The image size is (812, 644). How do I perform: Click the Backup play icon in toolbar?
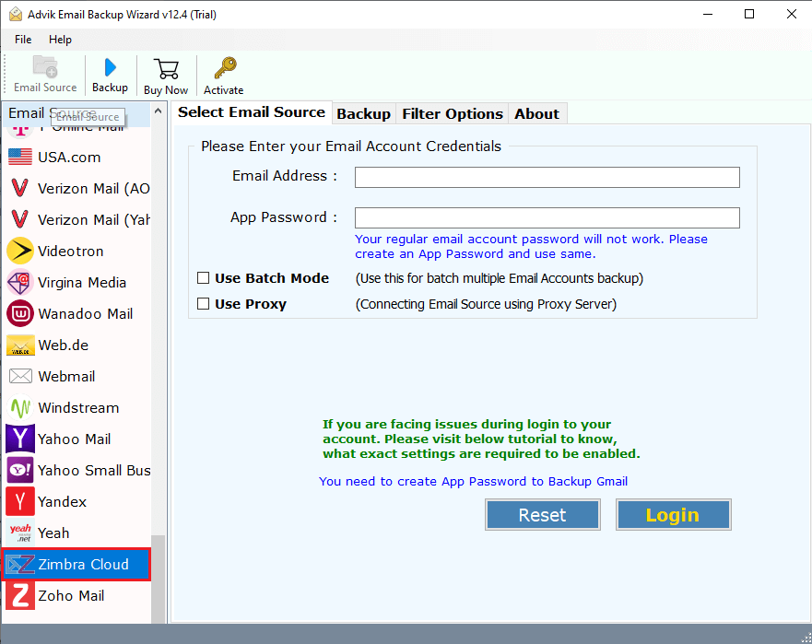110,68
